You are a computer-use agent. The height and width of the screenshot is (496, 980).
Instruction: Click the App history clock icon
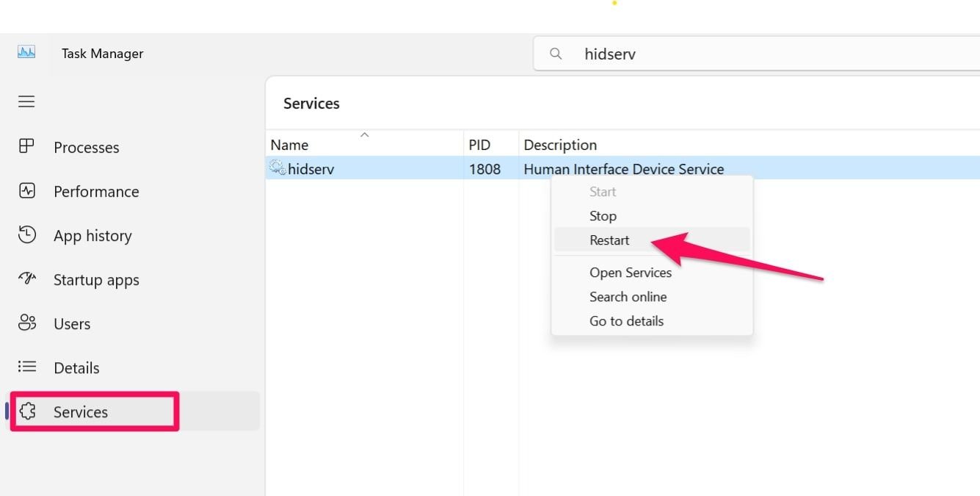point(26,235)
